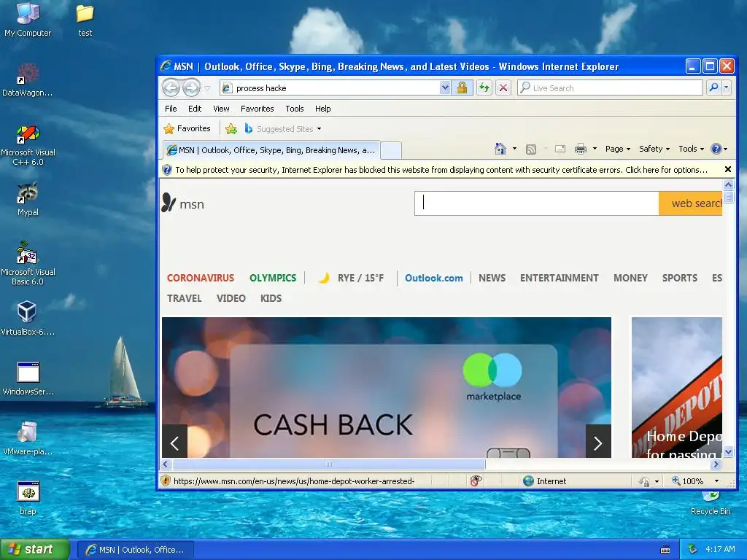The width and height of the screenshot is (747, 560).
Task: Click the vertical scrollbar down arrow
Action: (728, 451)
